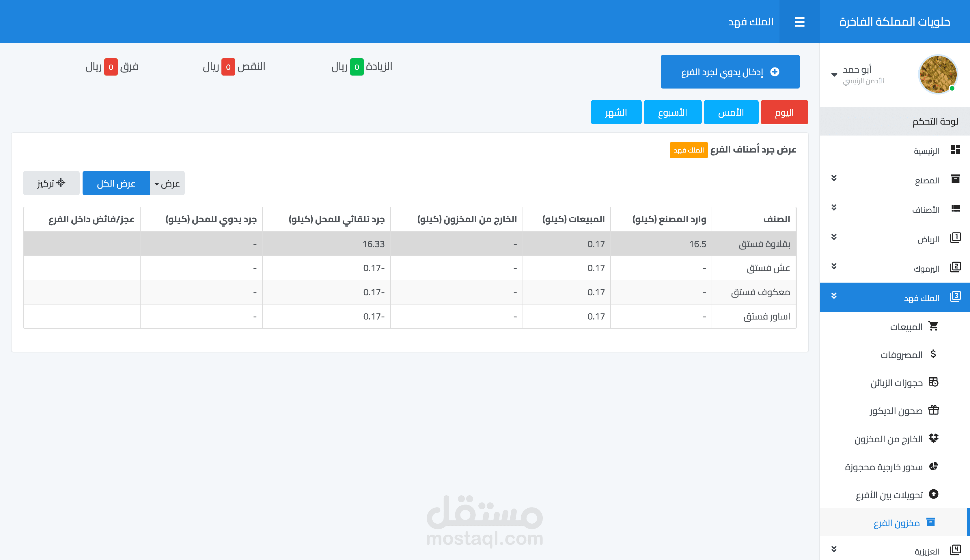This screenshot has width=970, height=560.
Task: Click the عرض الكل button
Action: (116, 183)
